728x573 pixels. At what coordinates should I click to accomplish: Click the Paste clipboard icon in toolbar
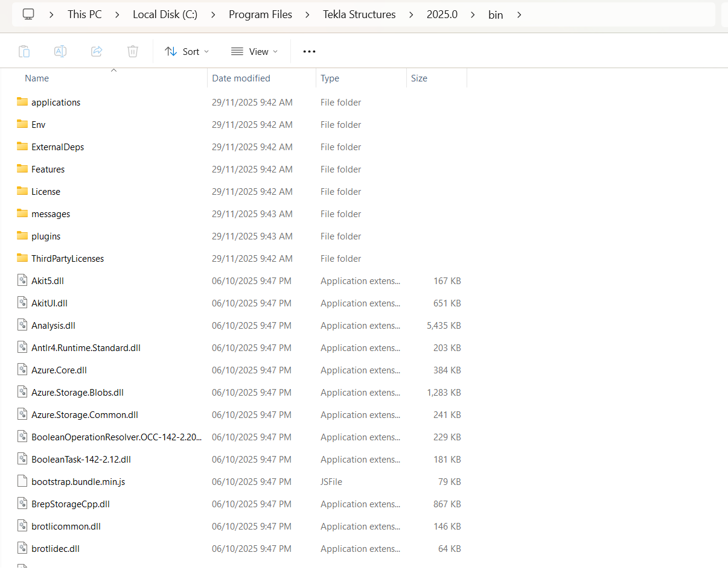tap(24, 51)
